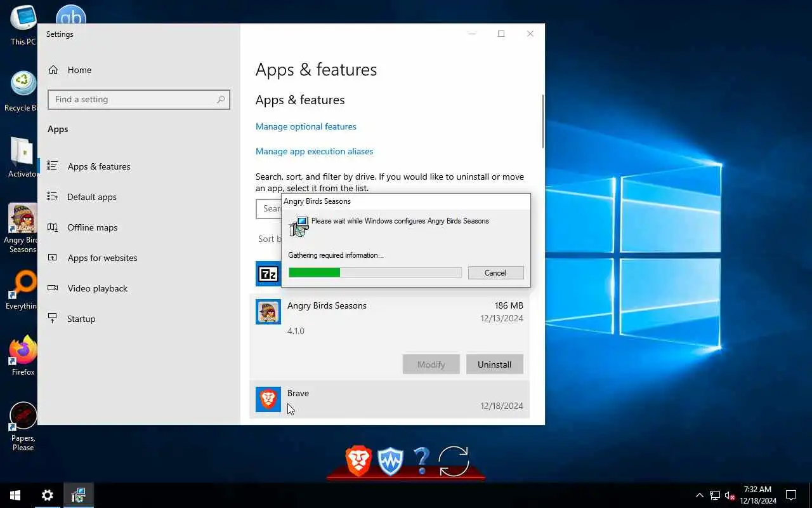Focus the Find a setting field
Image resolution: width=812 pixels, height=508 pixels.
click(138, 100)
